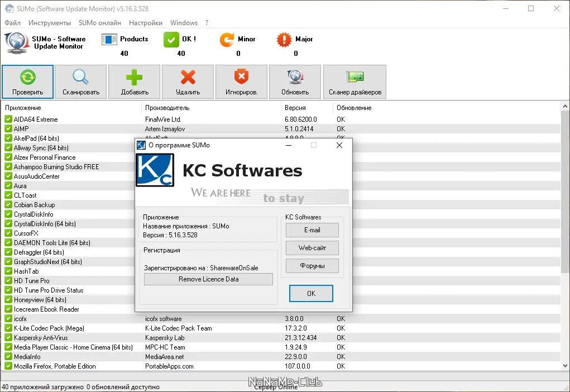Click the list scrollbar down arrow
This screenshot has width=570, height=392.
[x=565, y=366]
